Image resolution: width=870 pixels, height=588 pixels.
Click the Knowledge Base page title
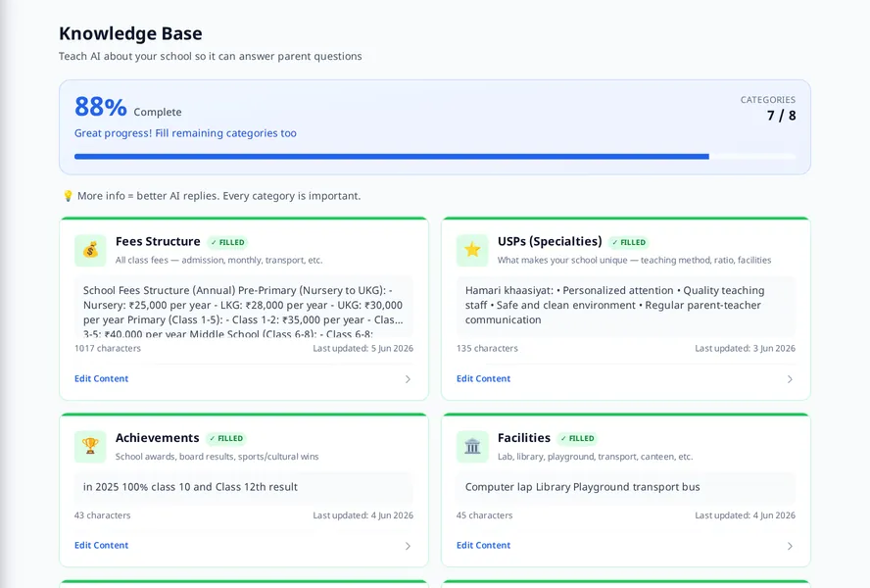(x=130, y=33)
